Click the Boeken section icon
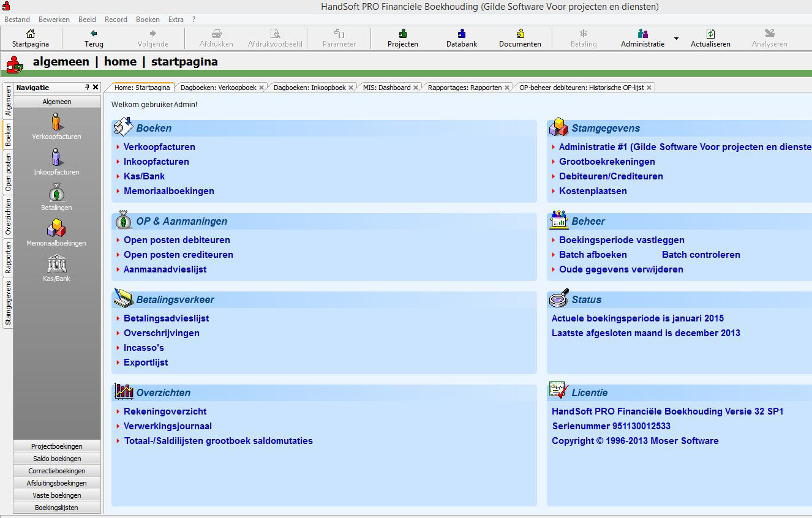This screenshot has width=812, height=518. point(124,127)
